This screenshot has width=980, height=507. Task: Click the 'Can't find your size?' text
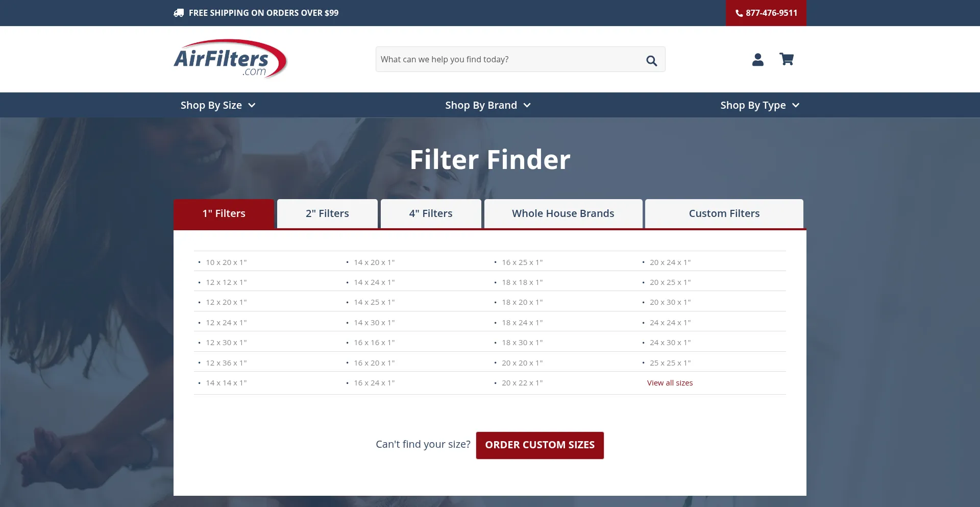click(423, 444)
